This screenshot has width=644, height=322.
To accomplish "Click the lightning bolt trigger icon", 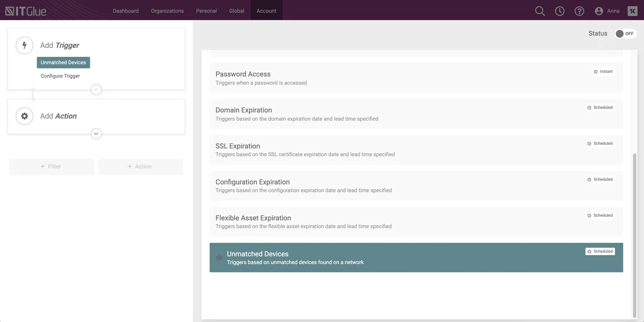I will click(24, 45).
